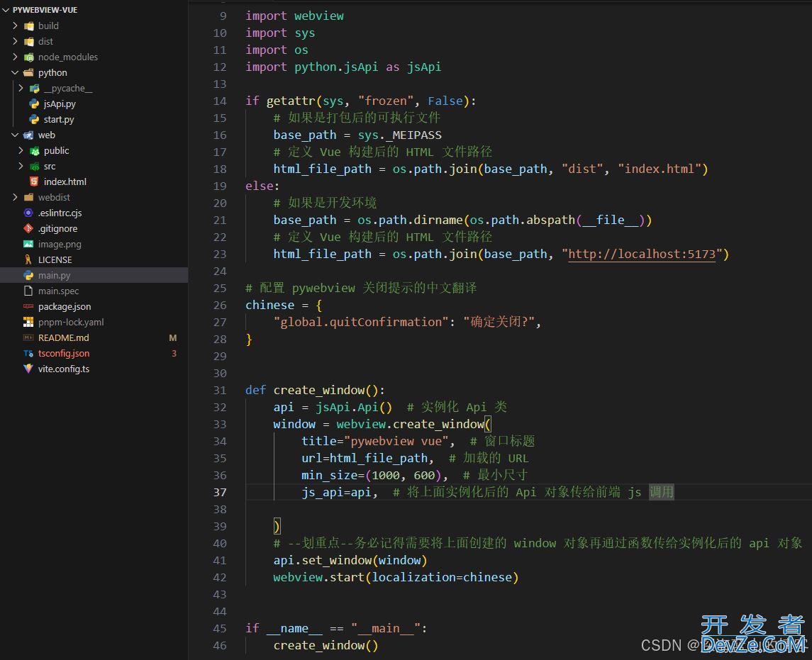Click the python folder icon
Image resolution: width=812 pixels, height=660 pixels.
pos(29,72)
